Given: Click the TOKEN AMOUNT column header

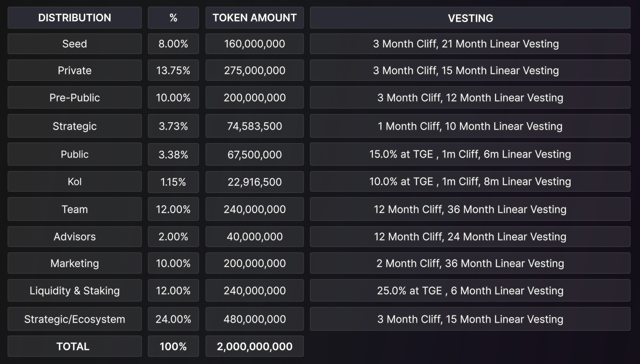Looking at the screenshot, I should tap(254, 18).
